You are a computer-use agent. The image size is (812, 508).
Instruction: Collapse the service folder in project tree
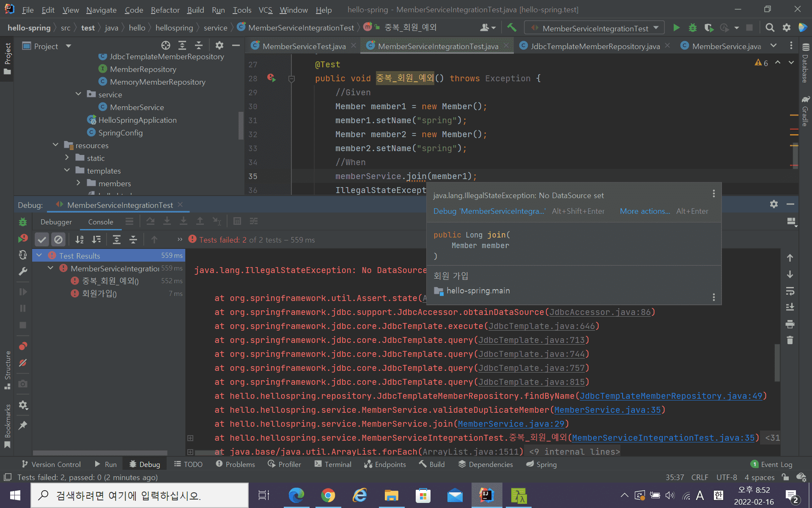pyautogui.click(x=78, y=94)
